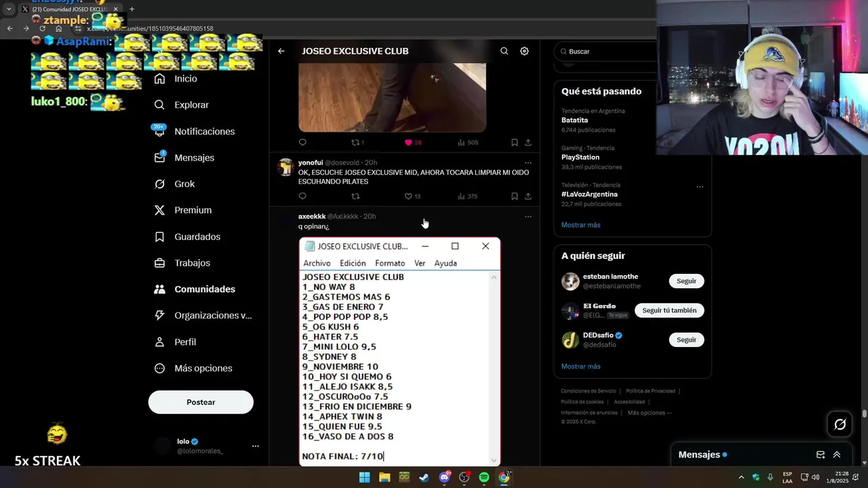Show hidden system tray icons

click(x=741, y=477)
